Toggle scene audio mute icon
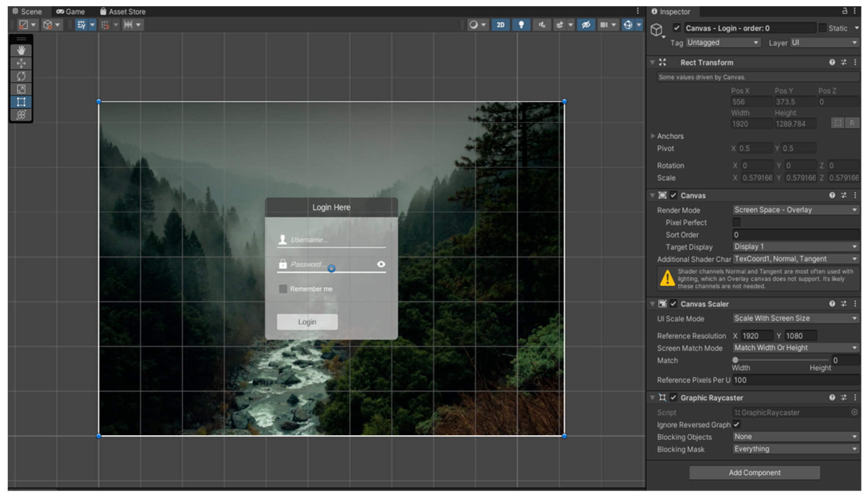 coord(541,25)
